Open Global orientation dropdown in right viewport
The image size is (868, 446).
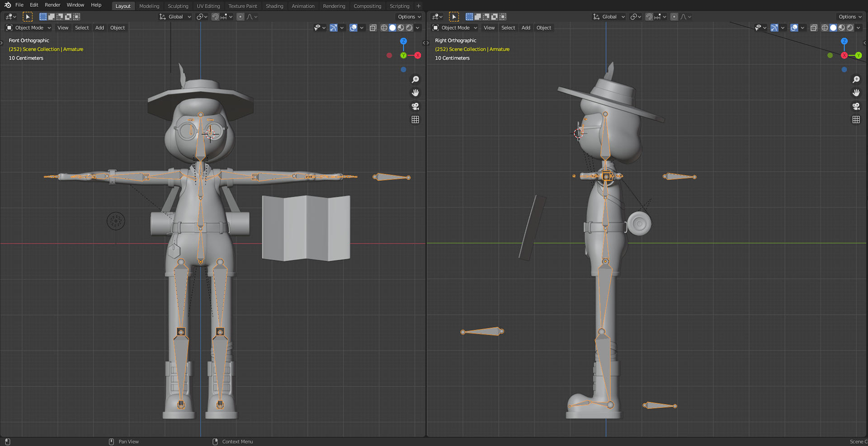point(609,17)
